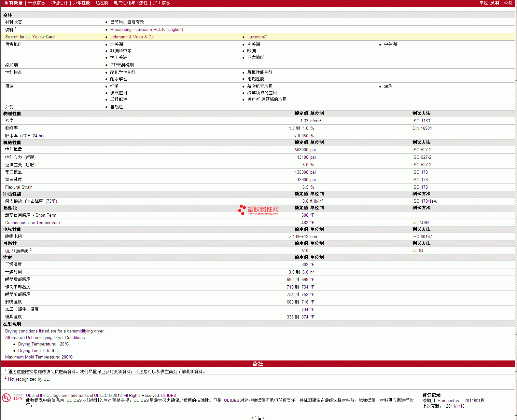Click the 自然色 appearance value
Viewport: 517px width, 420px height.
click(x=117, y=107)
